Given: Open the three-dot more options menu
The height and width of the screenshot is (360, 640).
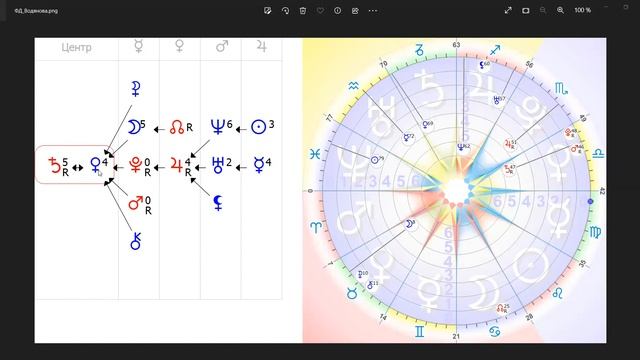Looking at the screenshot, I should pyautogui.click(x=373, y=11).
